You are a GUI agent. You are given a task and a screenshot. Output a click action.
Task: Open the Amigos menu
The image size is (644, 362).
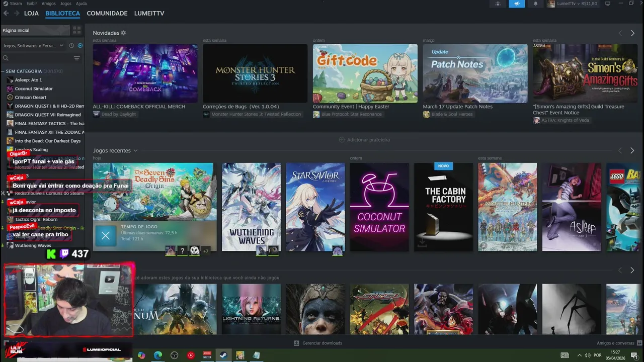48,4
